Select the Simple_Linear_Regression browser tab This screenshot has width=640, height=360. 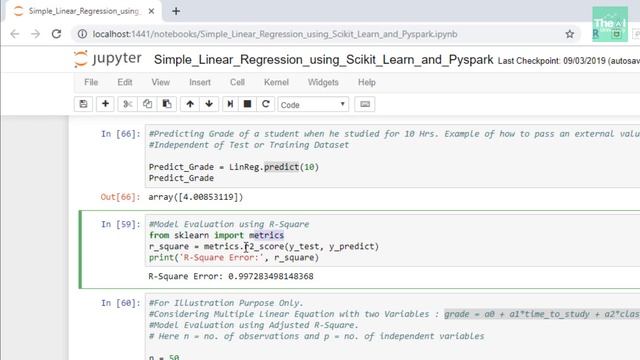(x=84, y=11)
